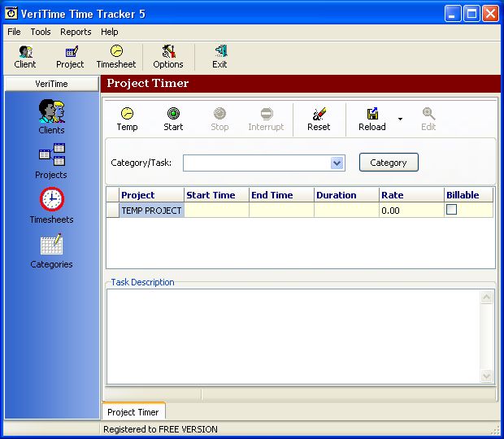Select Categories in the sidebar
The height and width of the screenshot is (439, 504).
(51, 251)
